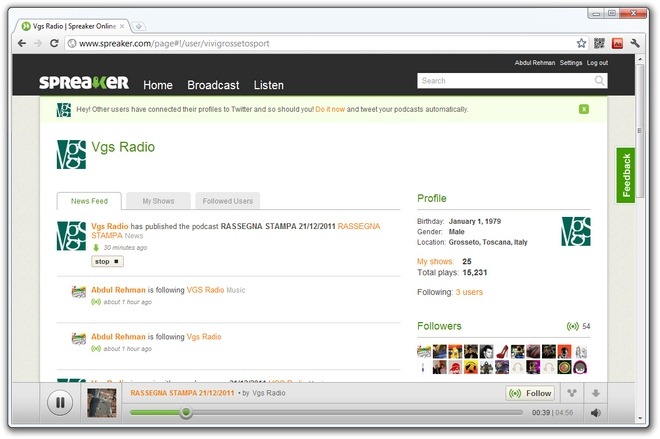Switch to the My Shows tab

[x=158, y=201]
